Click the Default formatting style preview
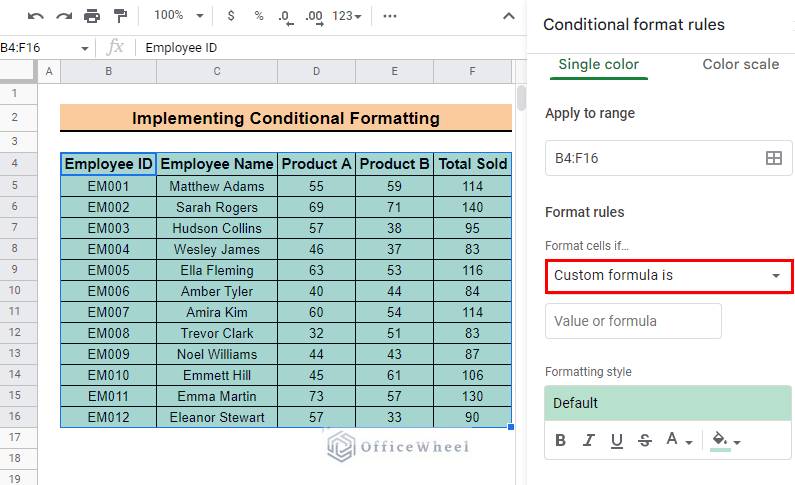795x485 pixels. (x=668, y=403)
